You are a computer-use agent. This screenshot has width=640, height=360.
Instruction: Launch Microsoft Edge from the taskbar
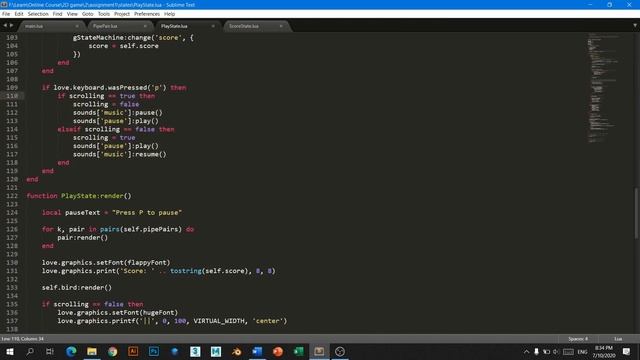click(x=71, y=351)
